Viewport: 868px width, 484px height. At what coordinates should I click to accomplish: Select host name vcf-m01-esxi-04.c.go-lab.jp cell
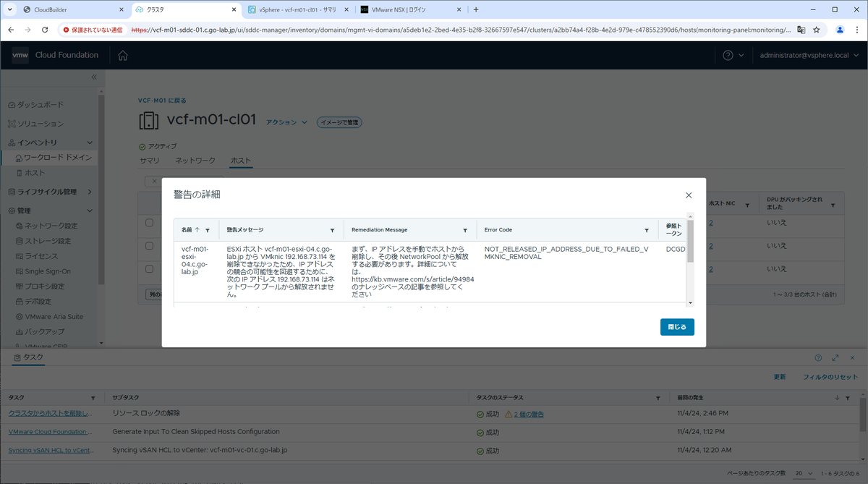tap(195, 260)
